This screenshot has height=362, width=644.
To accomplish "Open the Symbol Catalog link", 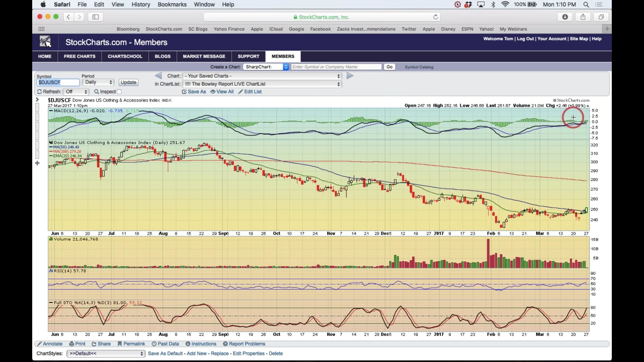I will (419, 67).
